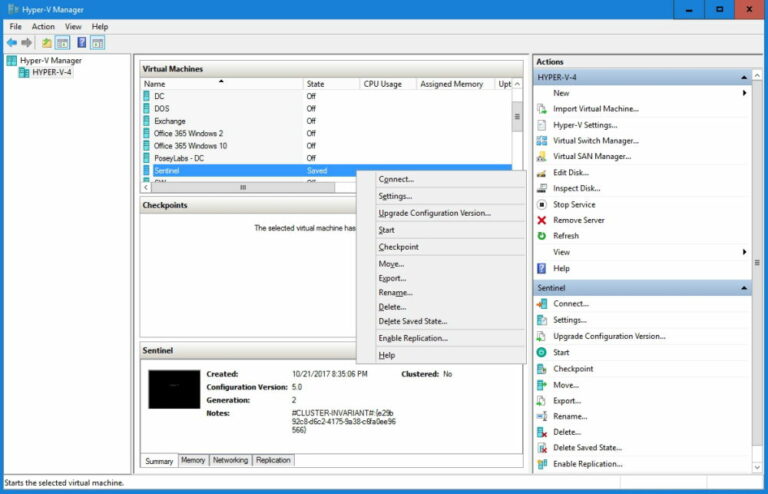Click the green Start icon under Sentinel actions

tap(542, 352)
